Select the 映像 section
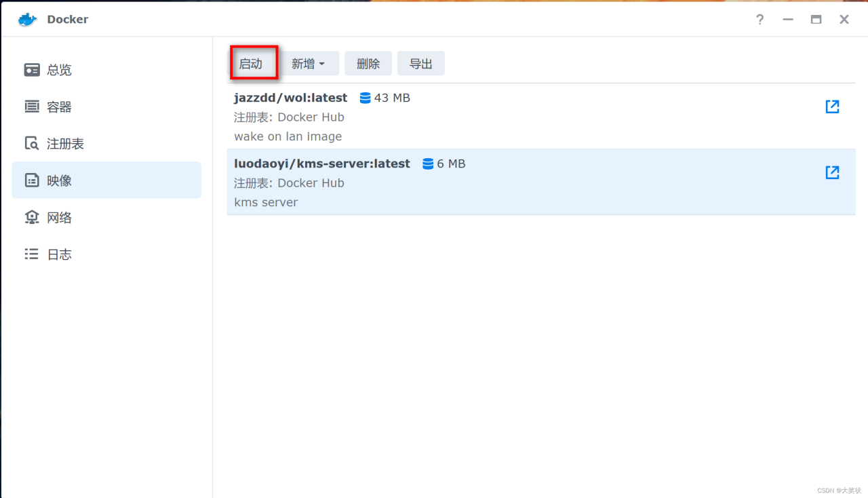 [106, 180]
